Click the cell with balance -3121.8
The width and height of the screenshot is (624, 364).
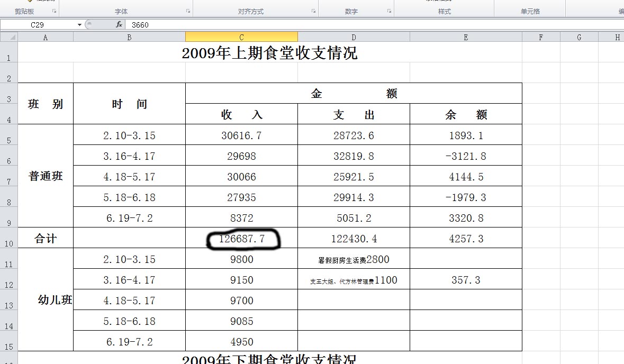pyautogui.click(x=466, y=156)
